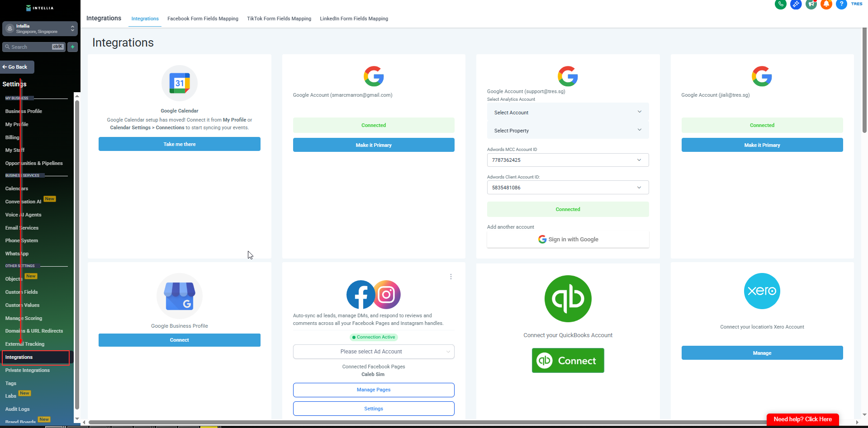Open the Please select Ad Account dropdown
868x428 pixels.
(x=374, y=352)
